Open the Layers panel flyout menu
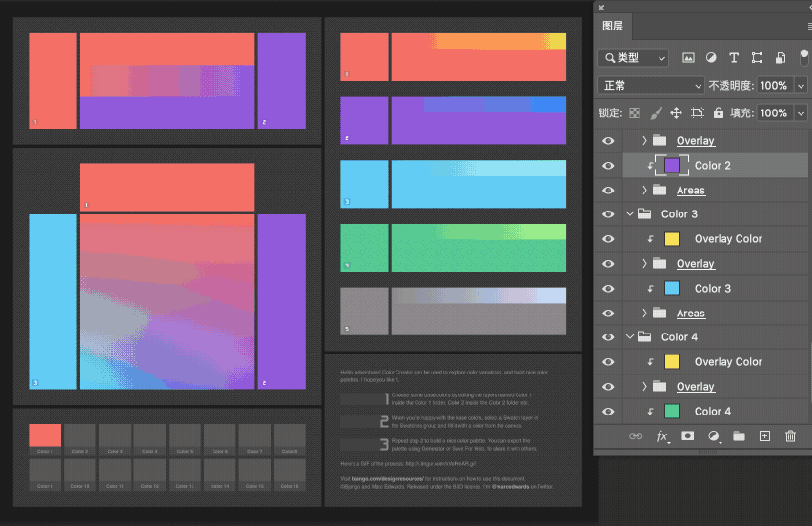This screenshot has width=812, height=526. (x=808, y=27)
